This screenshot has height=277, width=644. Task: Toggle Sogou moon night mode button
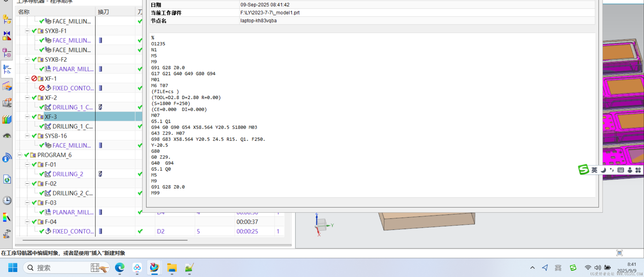pos(603,170)
